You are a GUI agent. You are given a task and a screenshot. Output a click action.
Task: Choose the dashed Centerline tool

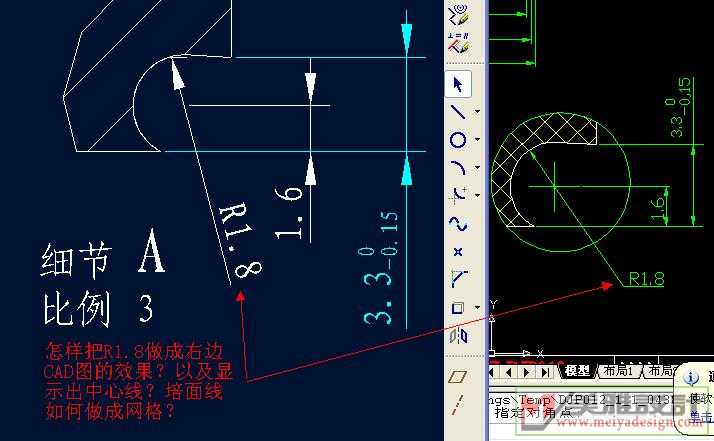tap(458, 405)
